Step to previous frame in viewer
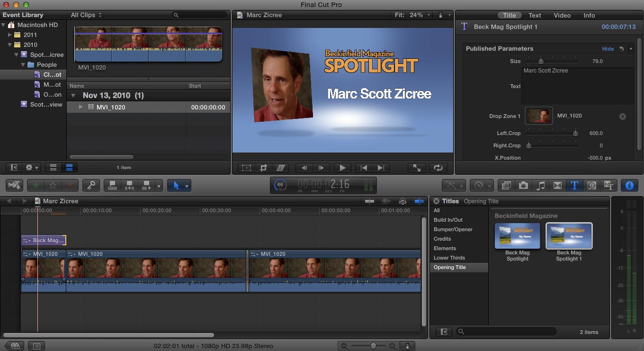 coord(304,168)
